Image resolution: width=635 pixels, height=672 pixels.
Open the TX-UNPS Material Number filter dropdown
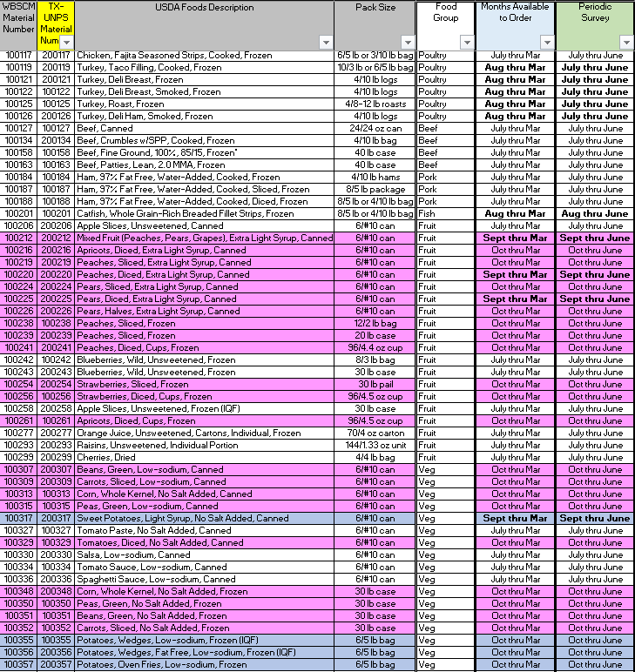(67, 42)
